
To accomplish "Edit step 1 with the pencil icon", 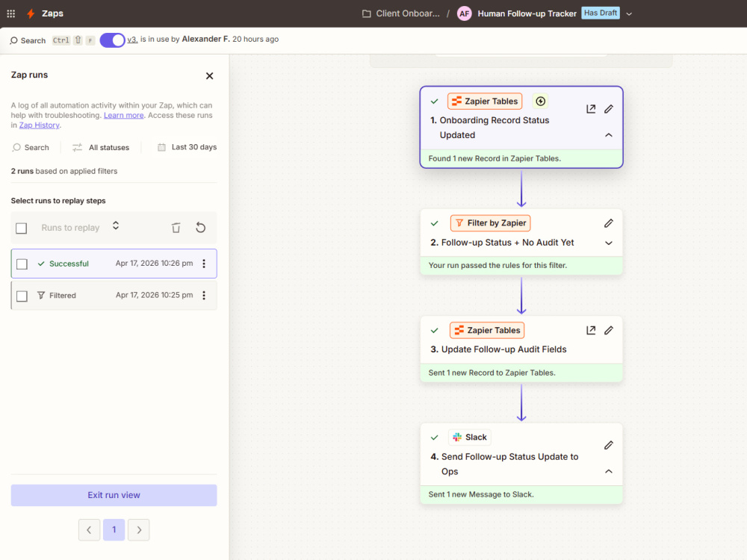I will pos(608,109).
